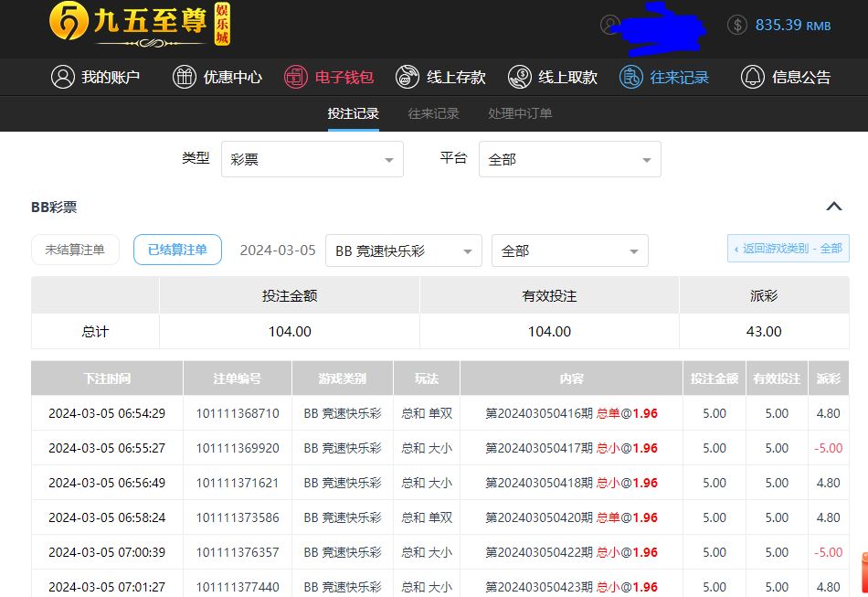Switch to 往来记录 sub-tab

pyautogui.click(x=433, y=113)
